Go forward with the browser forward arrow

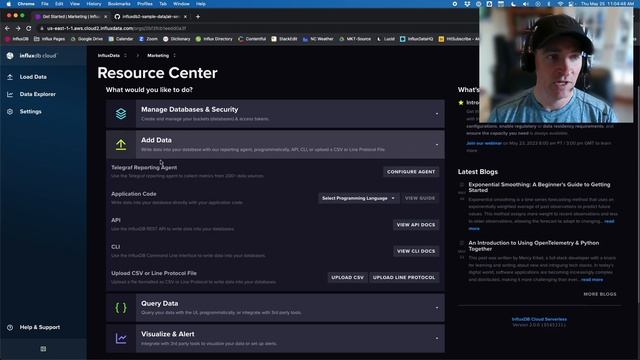coord(18,28)
